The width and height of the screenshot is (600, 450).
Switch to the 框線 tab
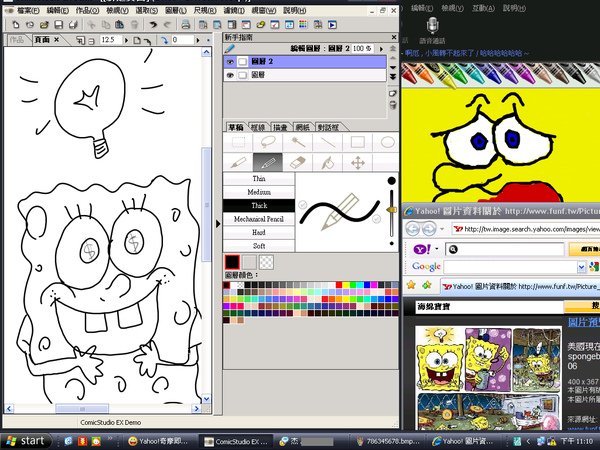258,127
